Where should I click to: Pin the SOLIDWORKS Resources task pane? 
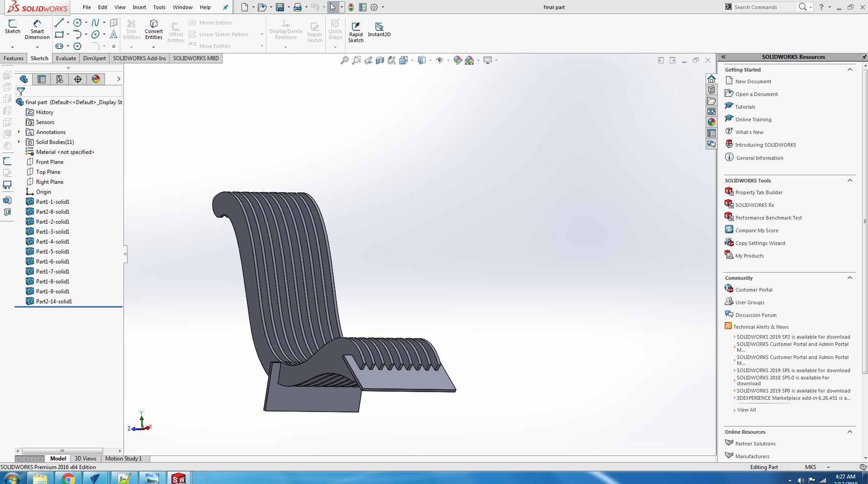[x=863, y=57]
